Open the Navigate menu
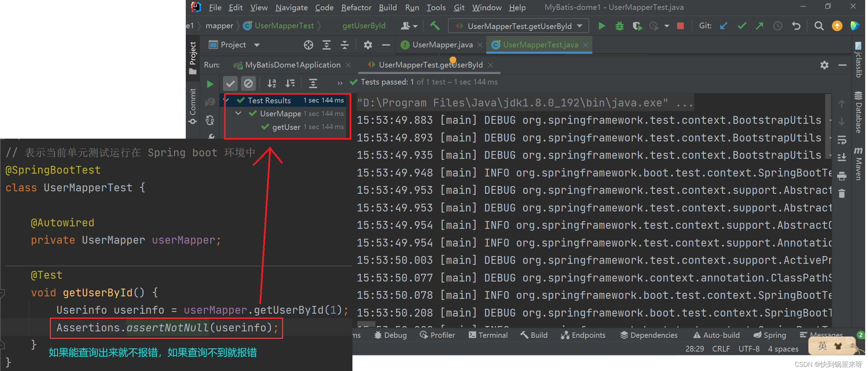The width and height of the screenshot is (868, 371). 292,7
